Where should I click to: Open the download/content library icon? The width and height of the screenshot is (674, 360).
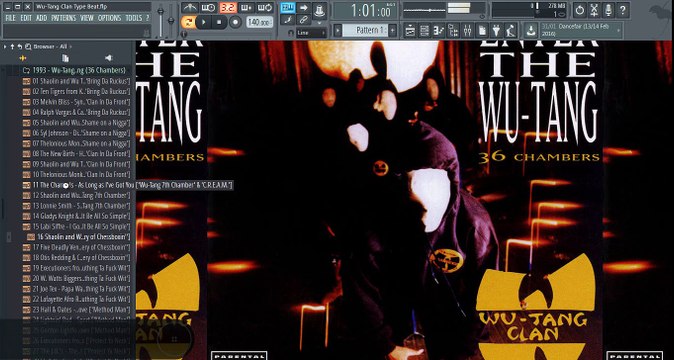pyautogui.click(x=532, y=30)
